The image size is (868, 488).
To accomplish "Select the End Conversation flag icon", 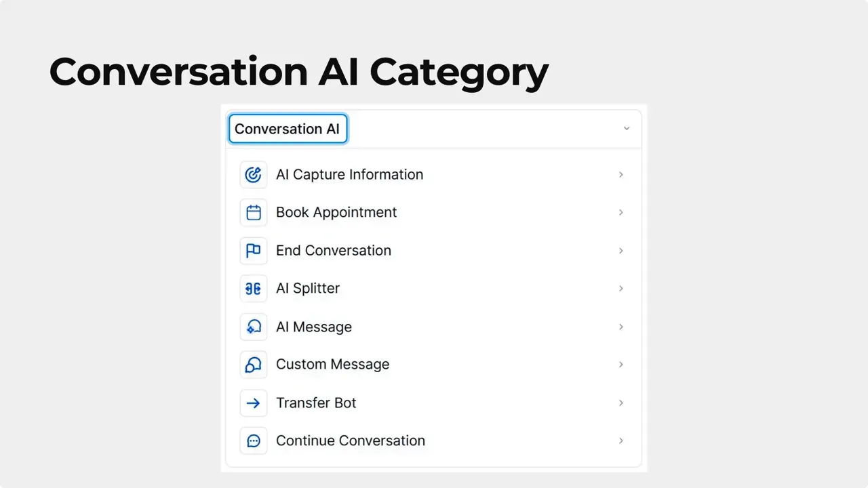I will 253,250.
